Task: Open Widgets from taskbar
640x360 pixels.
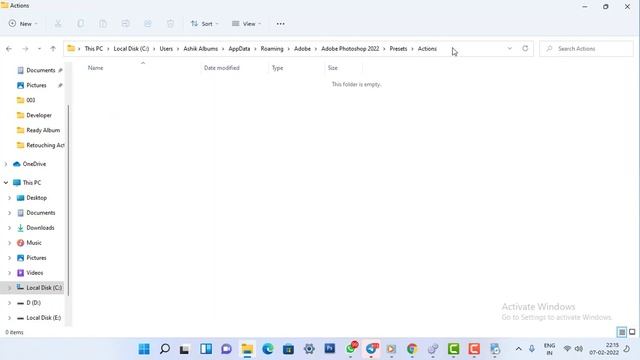Action: point(206,349)
